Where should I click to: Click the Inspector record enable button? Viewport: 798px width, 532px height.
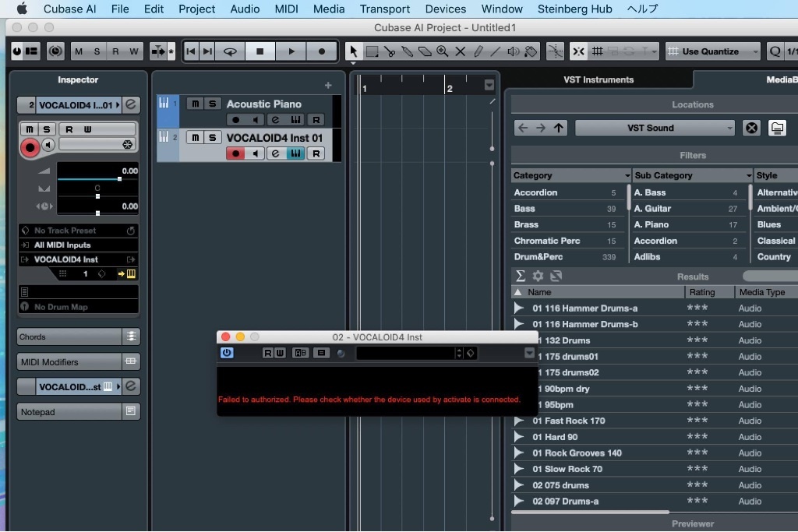click(x=30, y=147)
